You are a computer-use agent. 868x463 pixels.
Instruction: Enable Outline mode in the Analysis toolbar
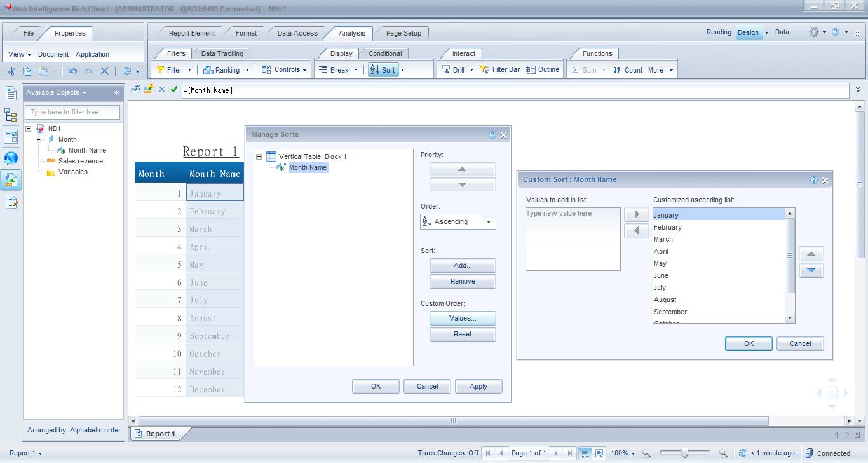[x=543, y=69]
